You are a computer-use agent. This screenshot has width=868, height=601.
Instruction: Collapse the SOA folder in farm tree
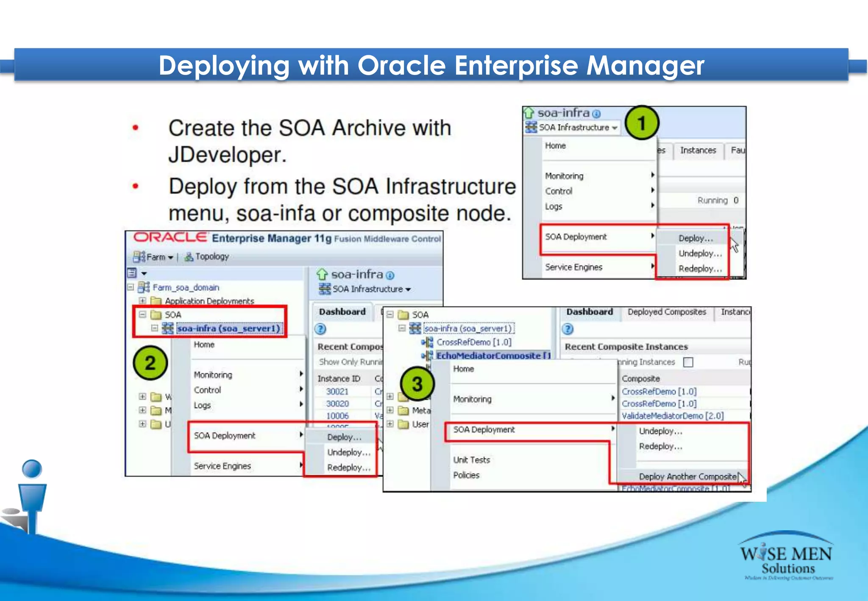pyautogui.click(x=142, y=314)
